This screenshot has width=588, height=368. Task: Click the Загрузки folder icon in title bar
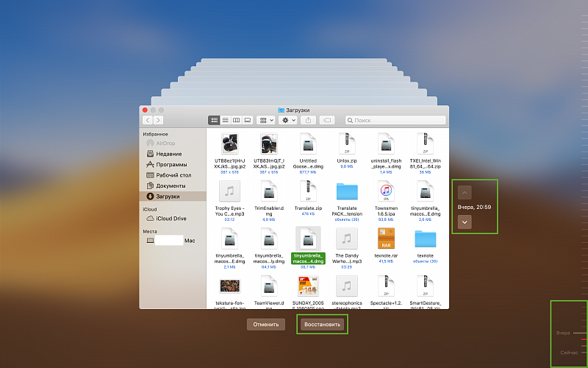point(282,110)
